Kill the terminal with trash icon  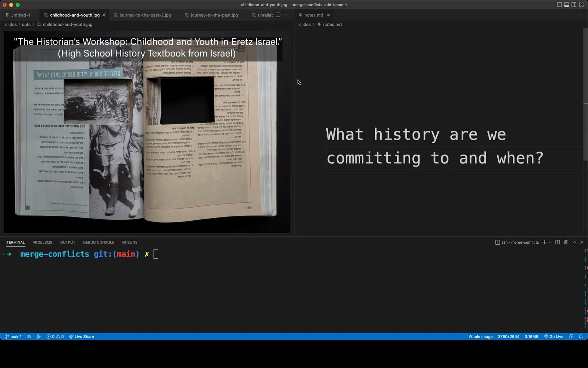[x=566, y=242]
